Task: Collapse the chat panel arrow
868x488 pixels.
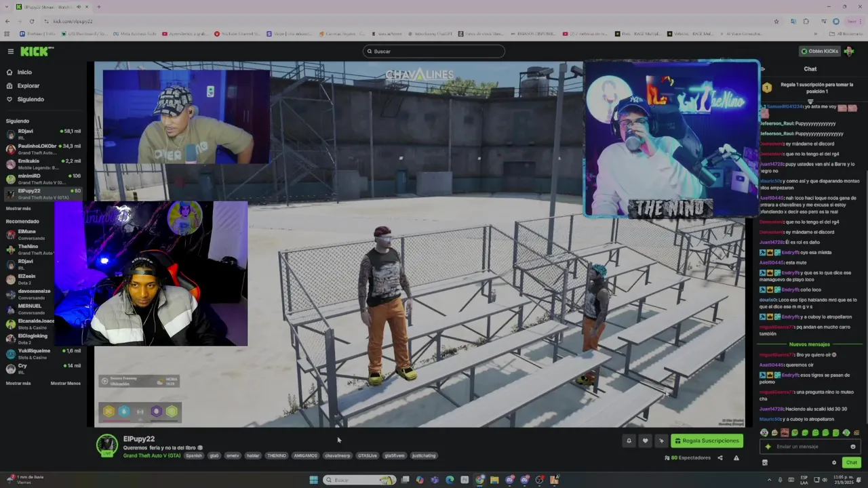Action: (x=763, y=68)
